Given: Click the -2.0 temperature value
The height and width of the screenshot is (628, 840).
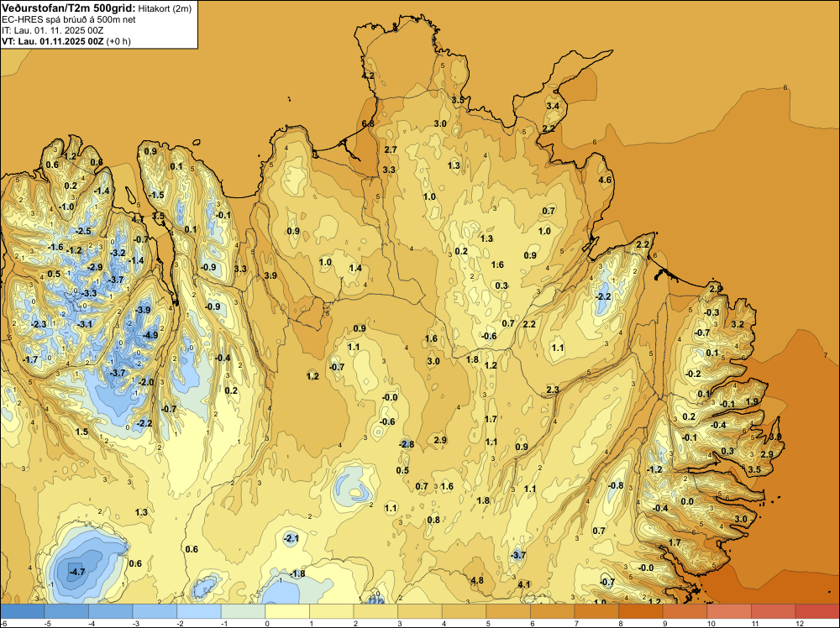Looking at the screenshot, I should pyautogui.click(x=146, y=382).
